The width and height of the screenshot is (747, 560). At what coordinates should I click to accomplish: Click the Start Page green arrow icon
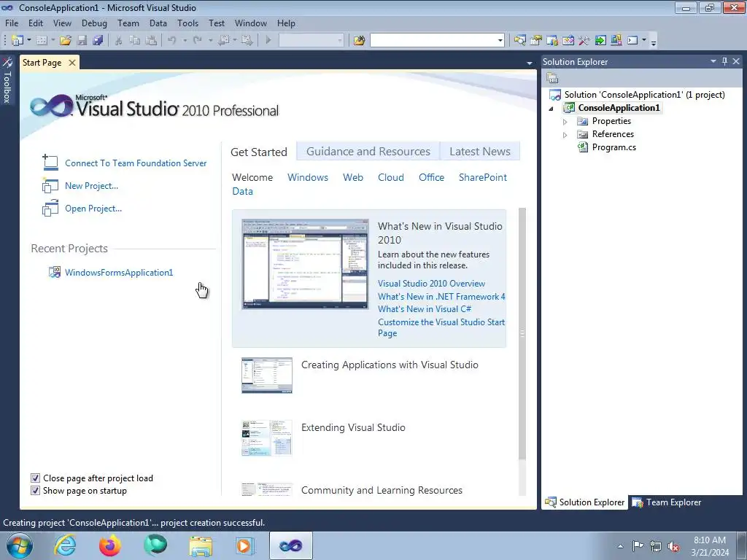click(600, 41)
